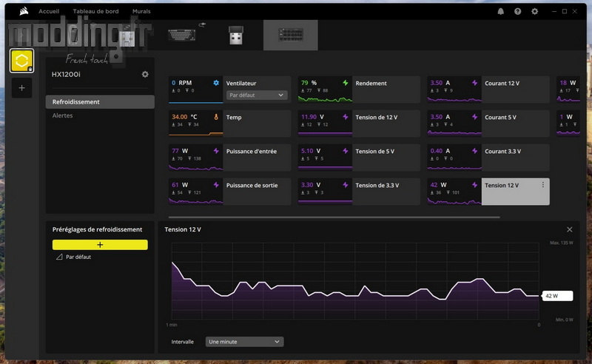
Task: Click the fan RPM gear icon
Action: pos(216,83)
